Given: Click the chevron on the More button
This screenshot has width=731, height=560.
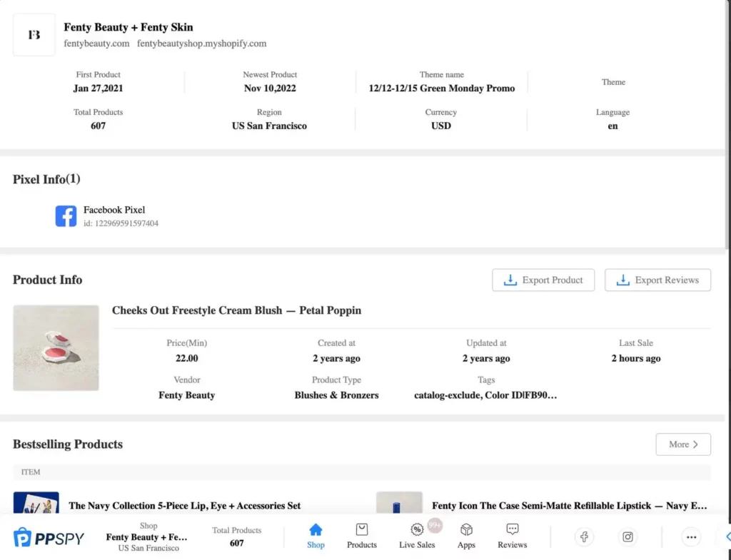Looking at the screenshot, I should click(x=695, y=444).
